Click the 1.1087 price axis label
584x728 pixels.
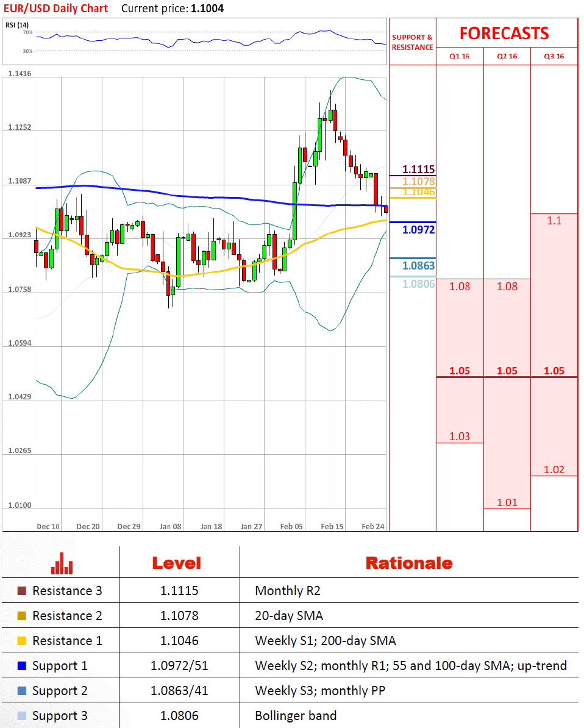point(20,181)
